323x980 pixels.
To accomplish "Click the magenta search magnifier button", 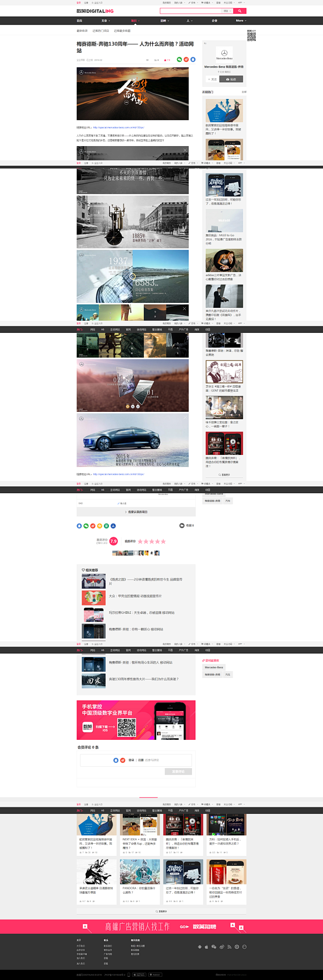I will [x=240, y=10].
